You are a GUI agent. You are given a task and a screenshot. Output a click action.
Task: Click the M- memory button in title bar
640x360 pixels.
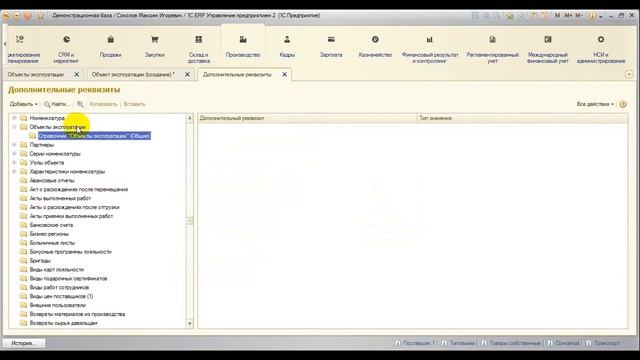[x=579, y=16]
